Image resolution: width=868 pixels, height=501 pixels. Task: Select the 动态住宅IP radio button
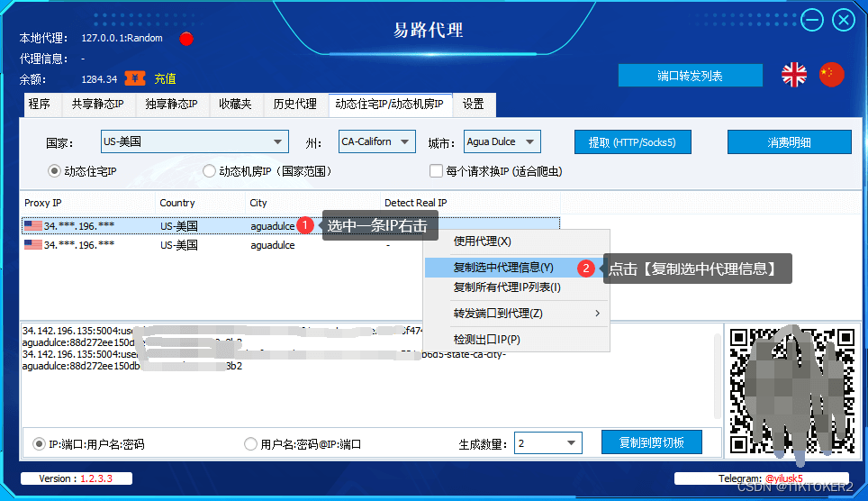54,170
